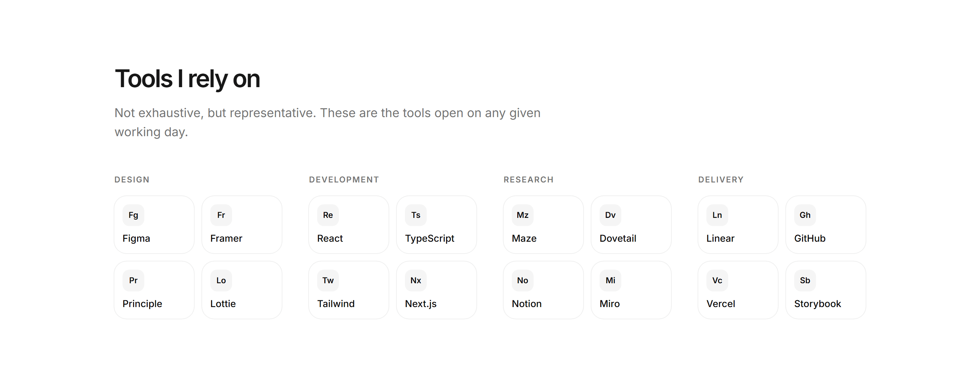The width and height of the screenshot is (980, 384).
Task: Click the Ln icon badge for Linear
Action: tap(718, 215)
